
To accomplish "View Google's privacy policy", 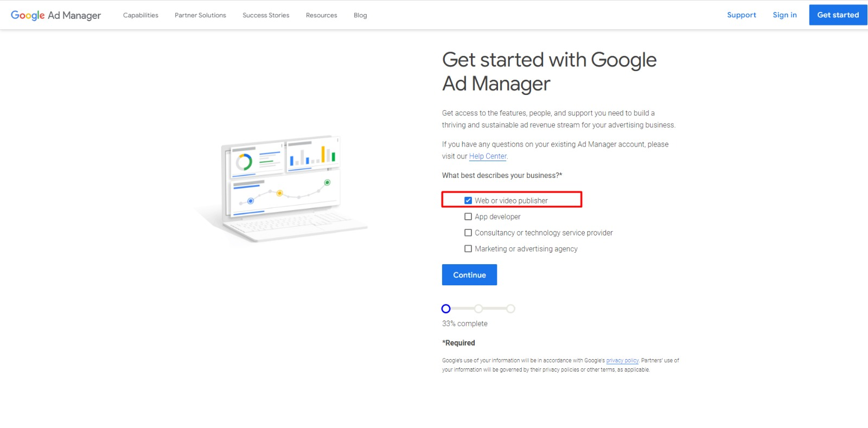I will (622, 360).
